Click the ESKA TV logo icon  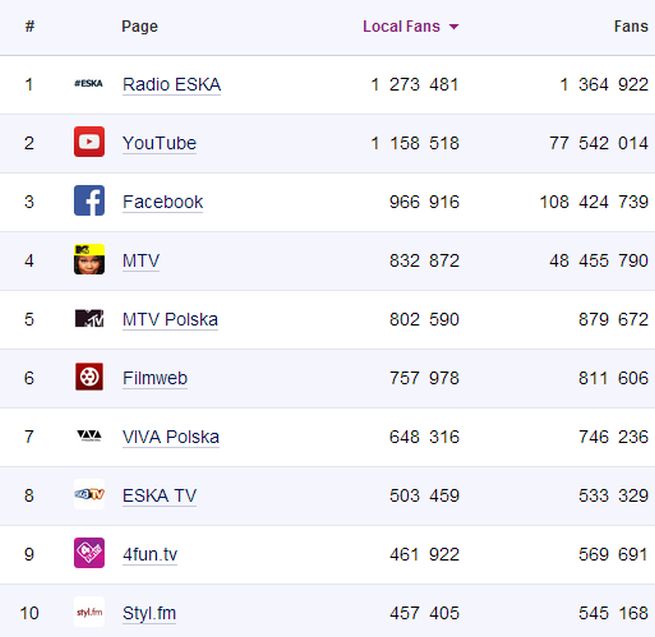coord(89,495)
